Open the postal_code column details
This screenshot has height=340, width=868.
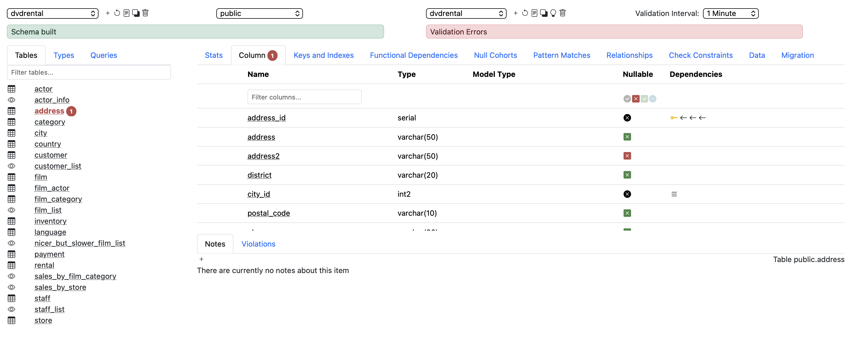pos(268,213)
